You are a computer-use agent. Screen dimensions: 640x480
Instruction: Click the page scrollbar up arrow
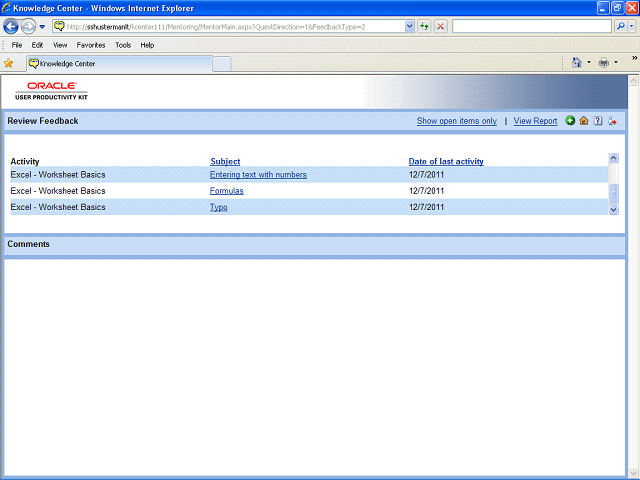633,80
